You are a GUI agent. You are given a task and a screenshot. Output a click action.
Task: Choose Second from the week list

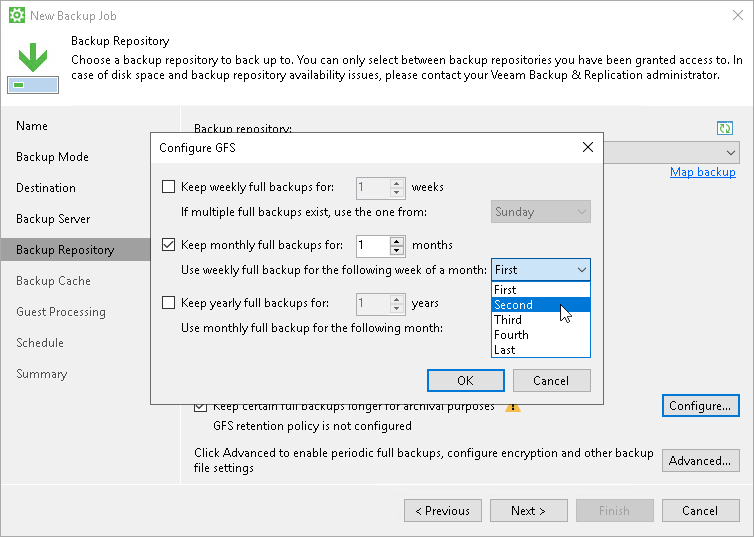click(x=540, y=305)
